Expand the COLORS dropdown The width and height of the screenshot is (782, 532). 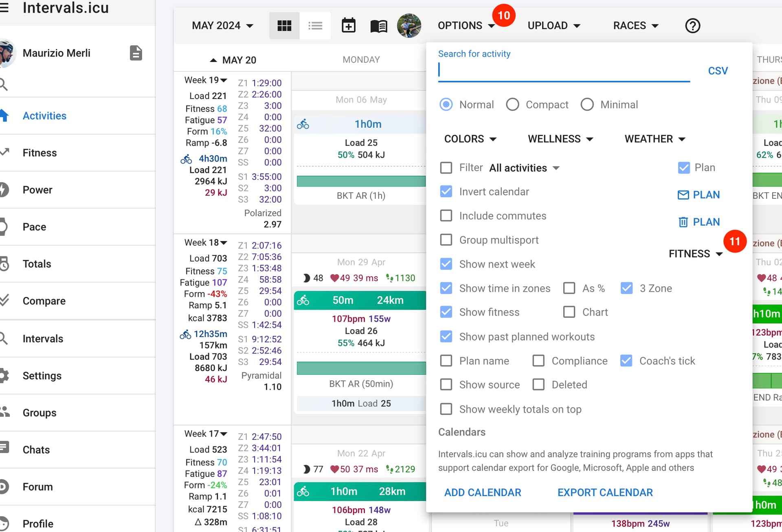click(x=470, y=139)
